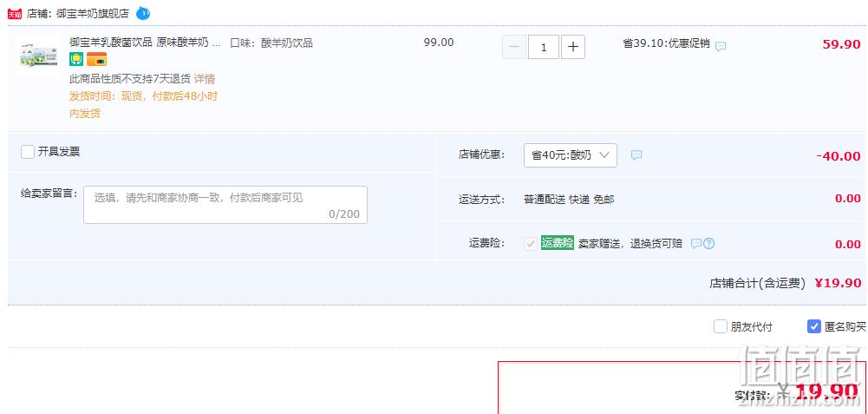Image resolution: width=868 pixels, height=414 pixels.
Task: Click the 运费险 checked checkbox
Action: click(x=531, y=243)
